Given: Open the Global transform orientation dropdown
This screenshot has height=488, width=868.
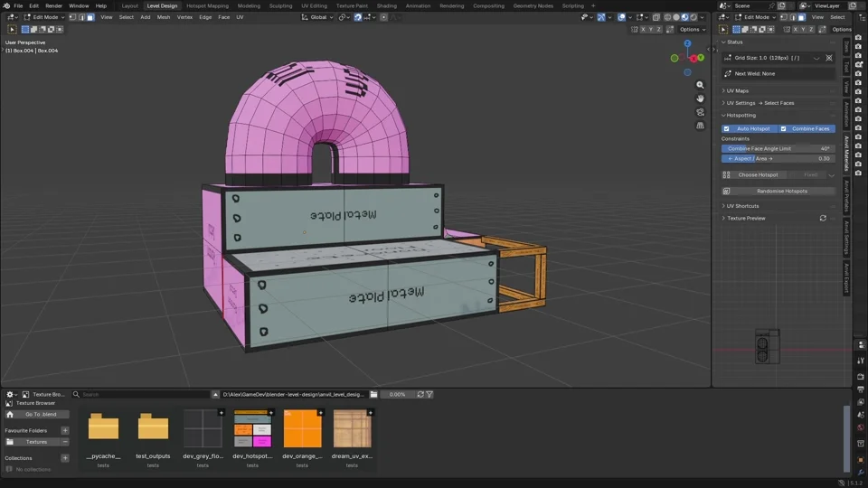Looking at the screenshot, I should coord(317,17).
